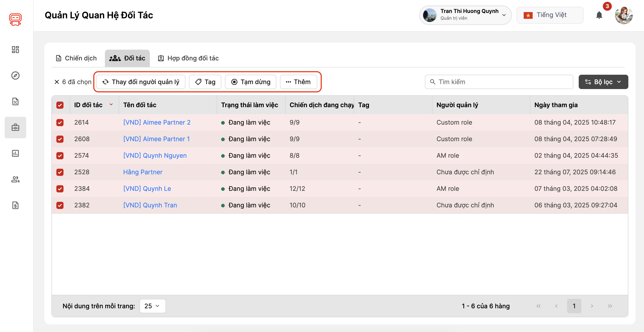
Task: Open the [VND] Quynh Nguyen partner link
Action: 155,155
